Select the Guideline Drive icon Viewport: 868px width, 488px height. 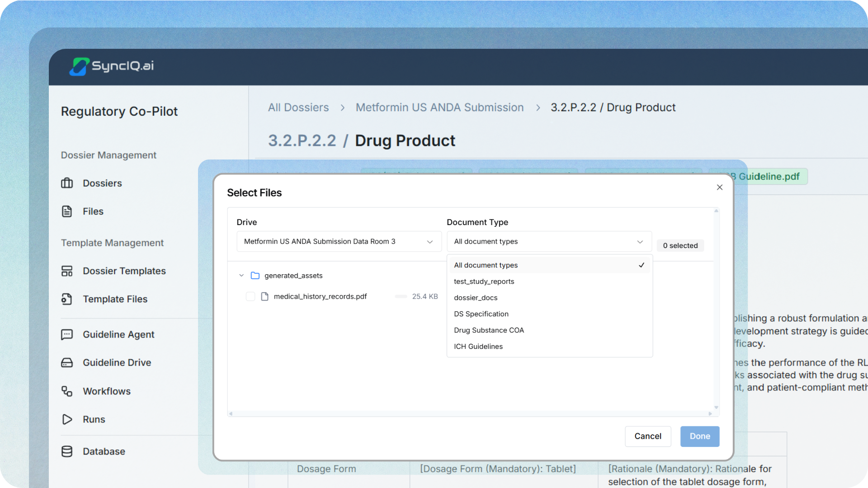67,362
